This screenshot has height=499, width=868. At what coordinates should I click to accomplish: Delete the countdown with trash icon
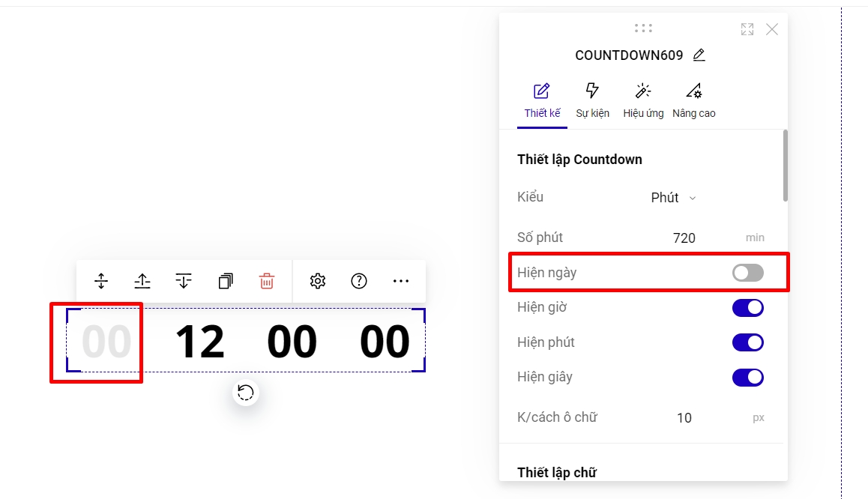267,281
